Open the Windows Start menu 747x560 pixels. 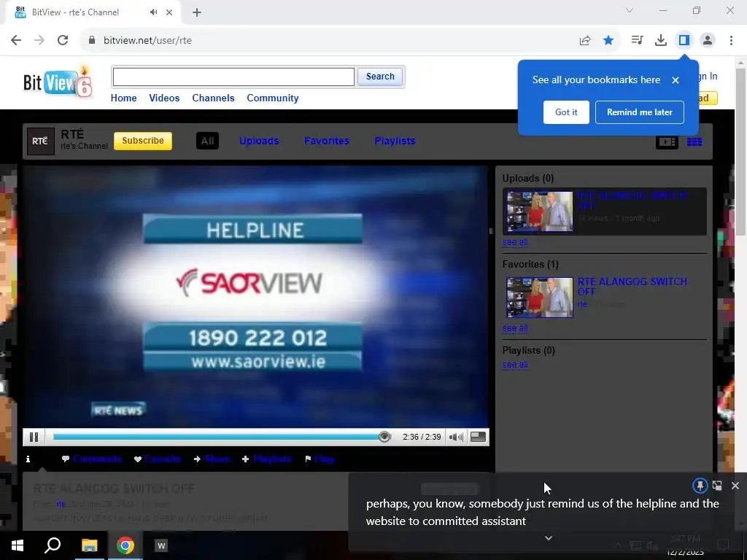click(x=18, y=545)
